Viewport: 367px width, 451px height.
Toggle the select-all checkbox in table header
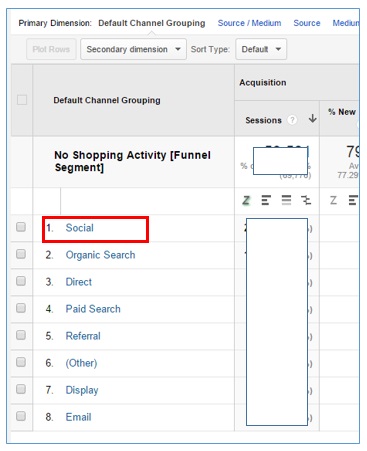(22, 100)
